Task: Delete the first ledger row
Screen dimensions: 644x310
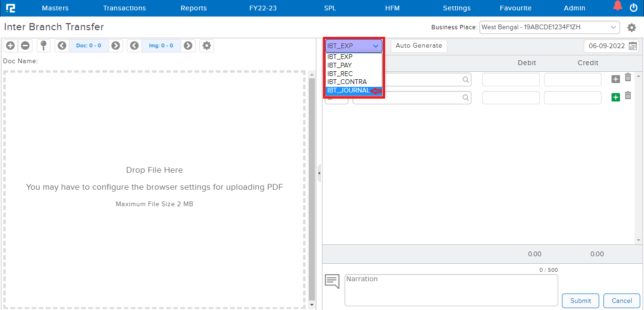Action: point(628,78)
